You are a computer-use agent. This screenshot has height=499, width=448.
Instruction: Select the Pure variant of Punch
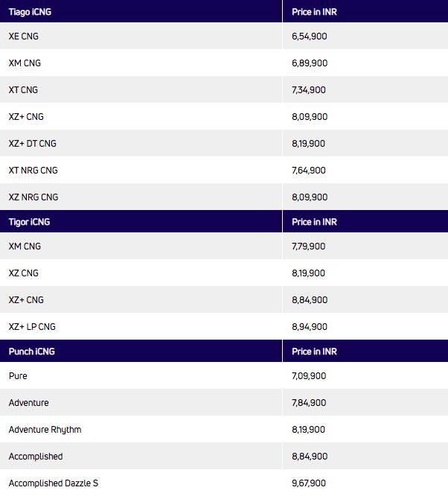(x=18, y=376)
